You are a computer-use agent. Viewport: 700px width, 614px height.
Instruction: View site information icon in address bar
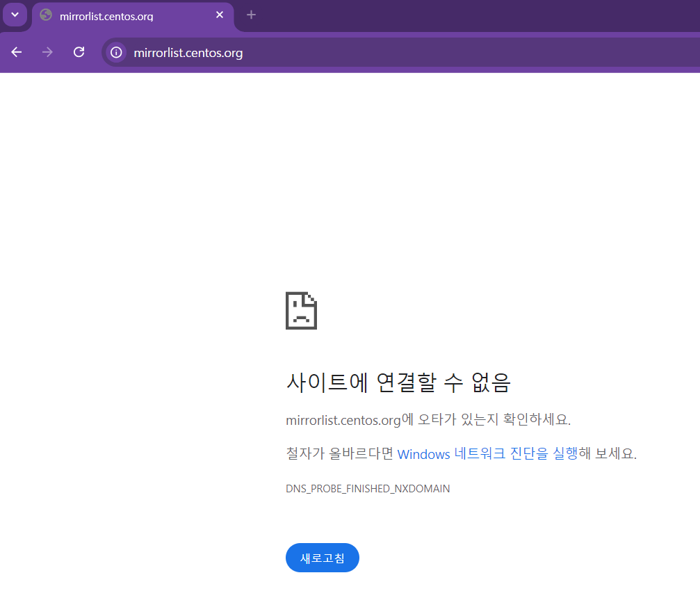pyautogui.click(x=116, y=53)
